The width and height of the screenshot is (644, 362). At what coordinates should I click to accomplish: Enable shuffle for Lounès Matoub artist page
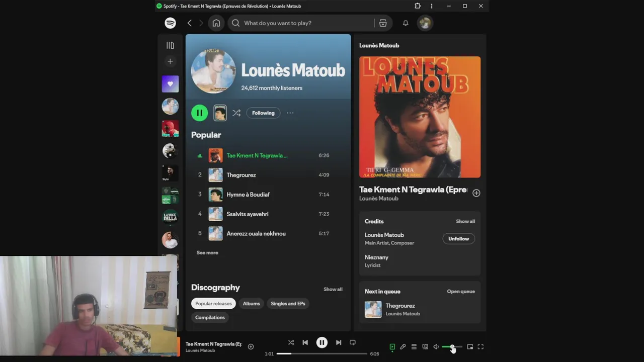coord(236,113)
